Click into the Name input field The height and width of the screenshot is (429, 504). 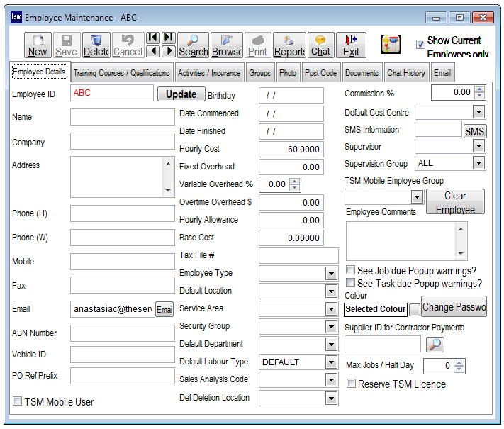[122, 117]
